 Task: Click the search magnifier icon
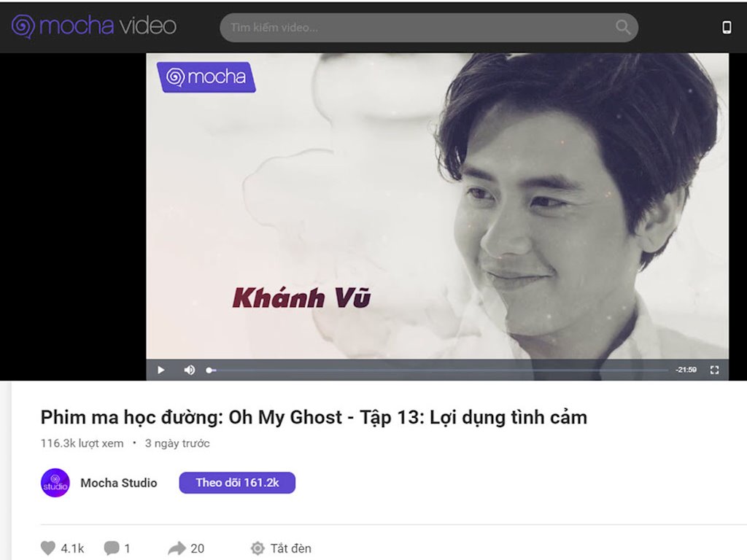623,27
